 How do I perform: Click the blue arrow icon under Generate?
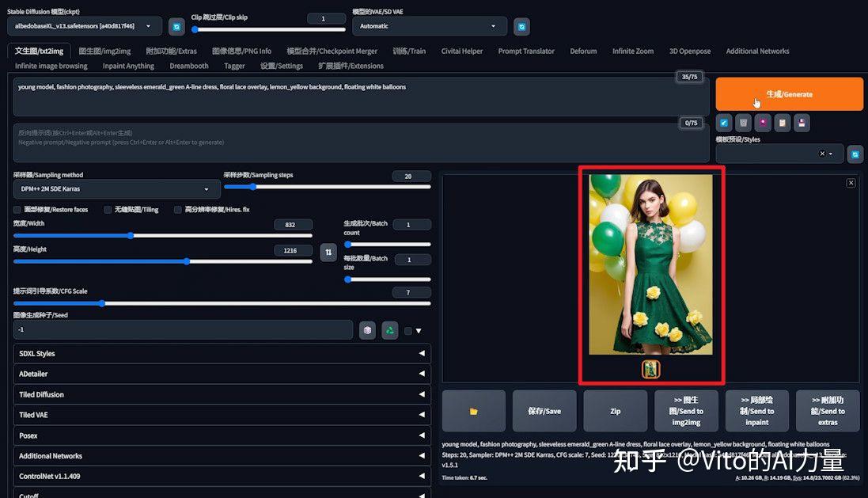(x=724, y=123)
